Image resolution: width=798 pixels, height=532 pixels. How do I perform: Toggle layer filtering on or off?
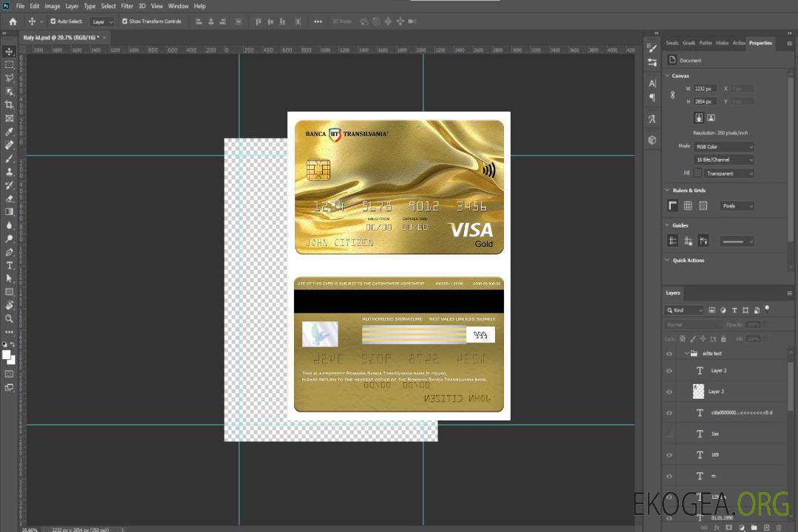[x=767, y=309]
